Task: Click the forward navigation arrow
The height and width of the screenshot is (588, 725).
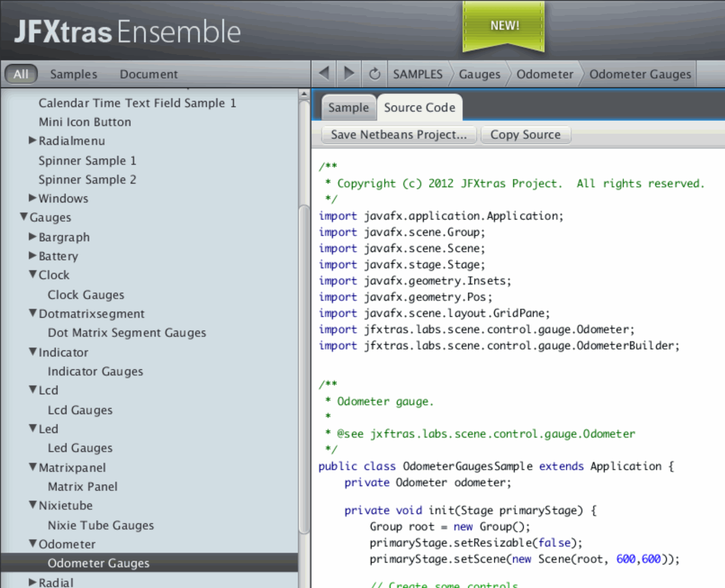Action: (x=349, y=73)
